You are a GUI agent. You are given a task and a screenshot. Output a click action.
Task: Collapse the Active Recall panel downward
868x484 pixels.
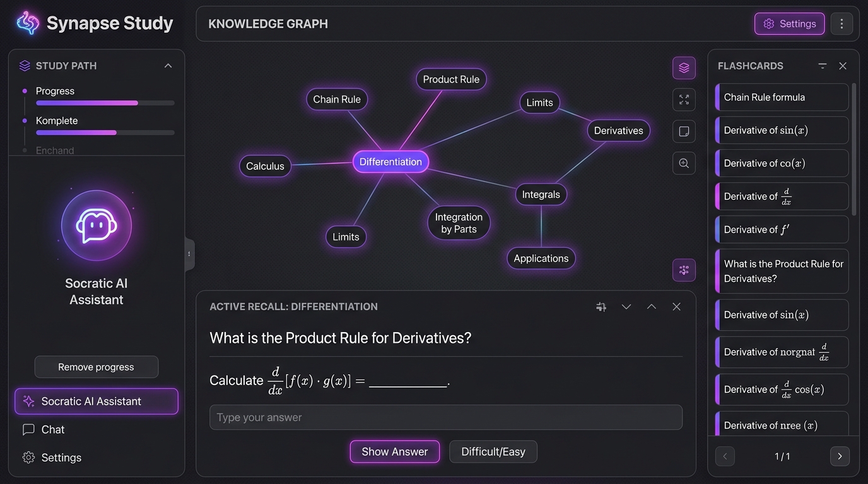point(626,307)
